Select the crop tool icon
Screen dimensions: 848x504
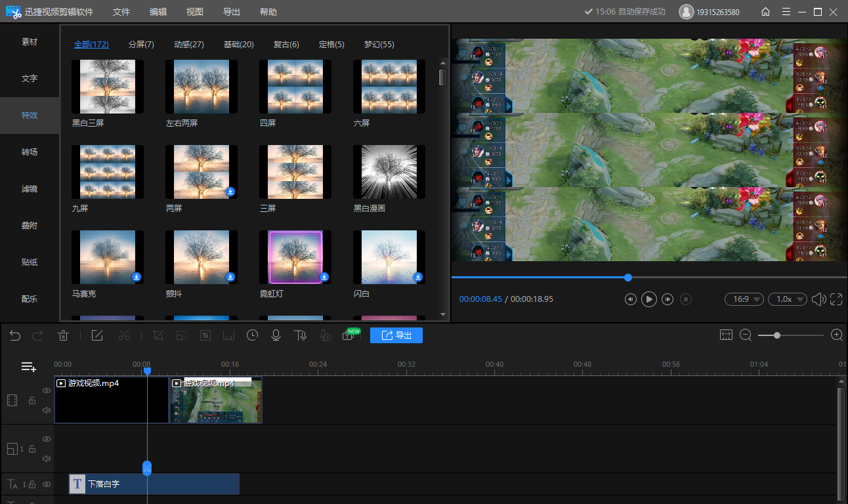pos(158,335)
